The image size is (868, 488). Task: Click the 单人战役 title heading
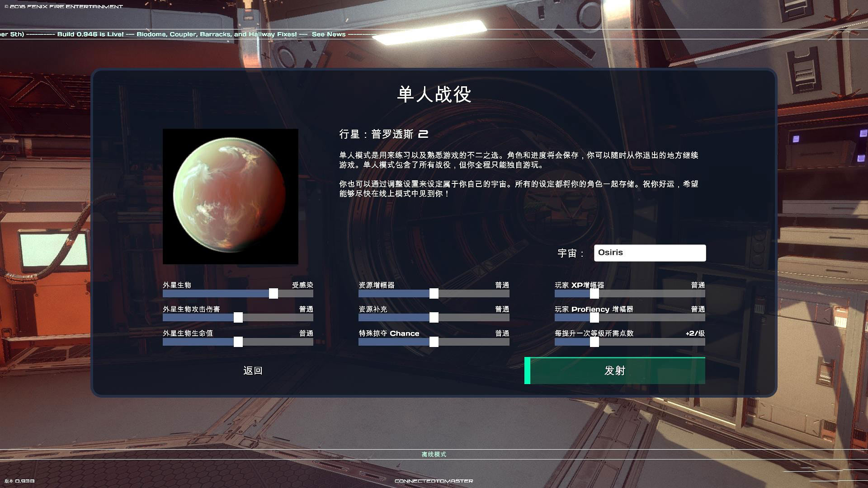[434, 94]
